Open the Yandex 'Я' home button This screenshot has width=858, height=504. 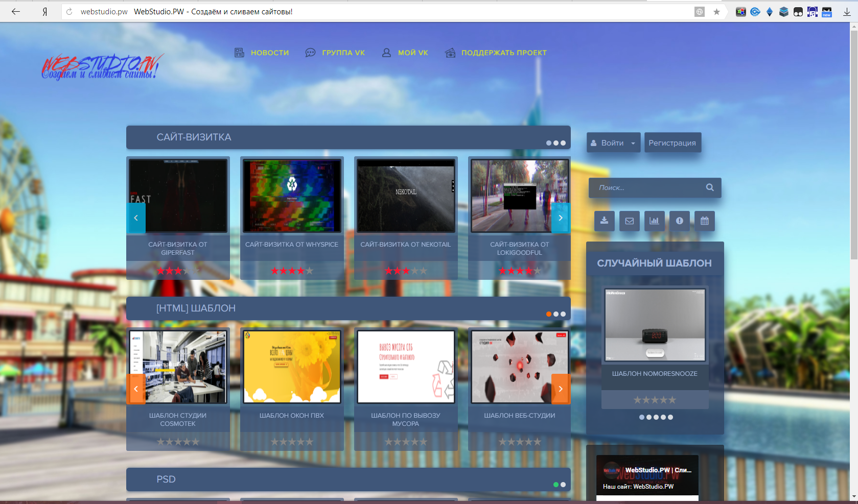pos(45,11)
